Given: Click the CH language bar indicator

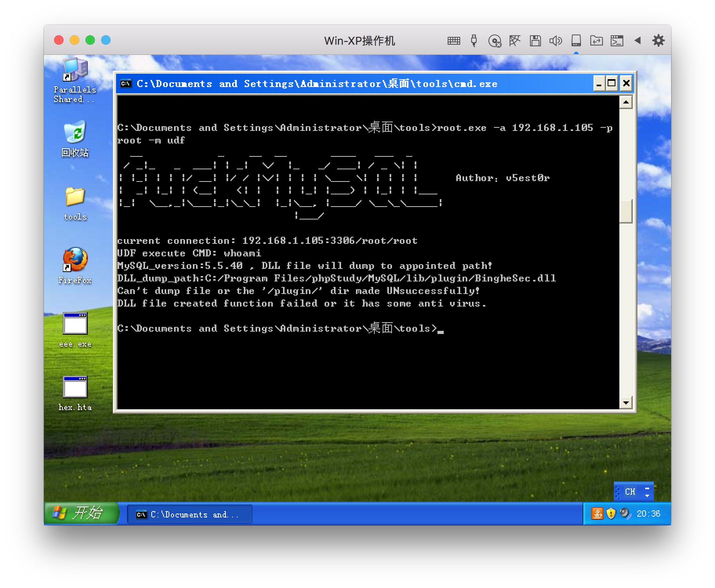Looking at the screenshot, I should [630, 492].
